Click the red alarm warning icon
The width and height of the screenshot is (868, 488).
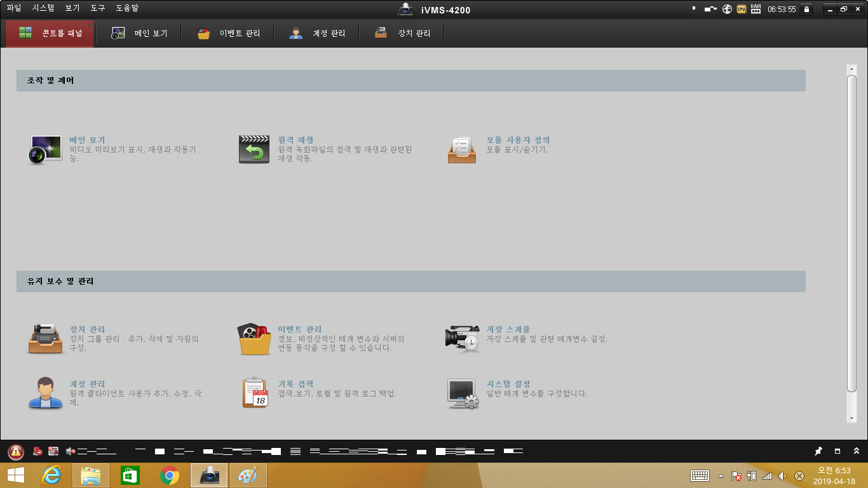pyautogui.click(x=16, y=452)
